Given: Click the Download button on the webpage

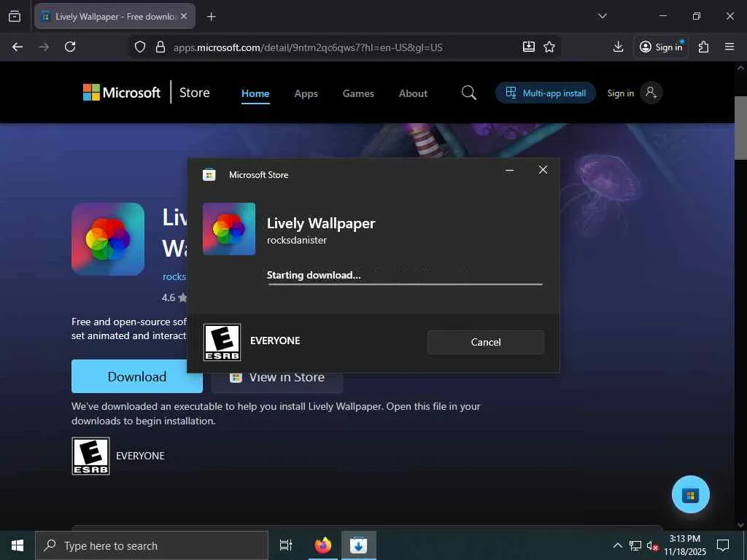Looking at the screenshot, I should coord(136,376).
